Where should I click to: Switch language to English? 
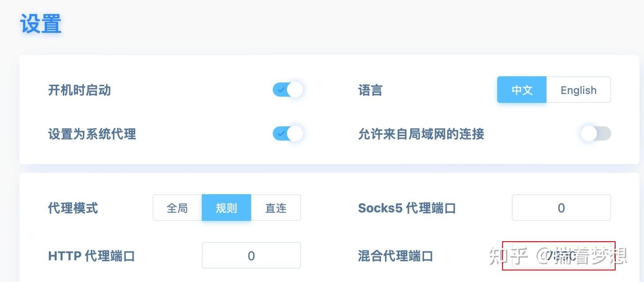pos(578,90)
